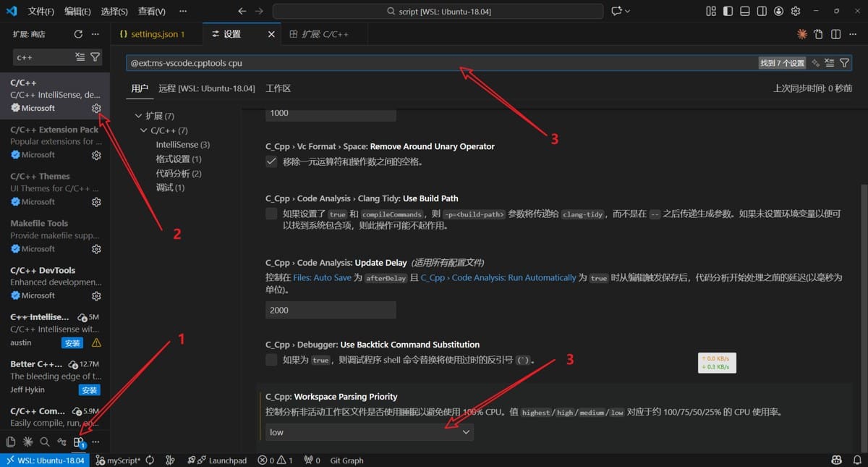Open the Explorer view in activity bar
The height and width of the screenshot is (467, 868).
coord(11,442)
